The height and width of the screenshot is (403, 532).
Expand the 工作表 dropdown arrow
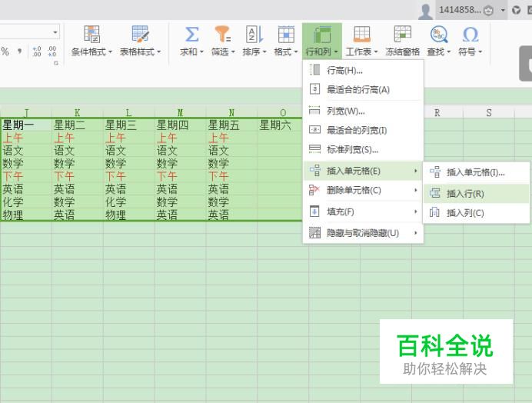tap(376, 52)
